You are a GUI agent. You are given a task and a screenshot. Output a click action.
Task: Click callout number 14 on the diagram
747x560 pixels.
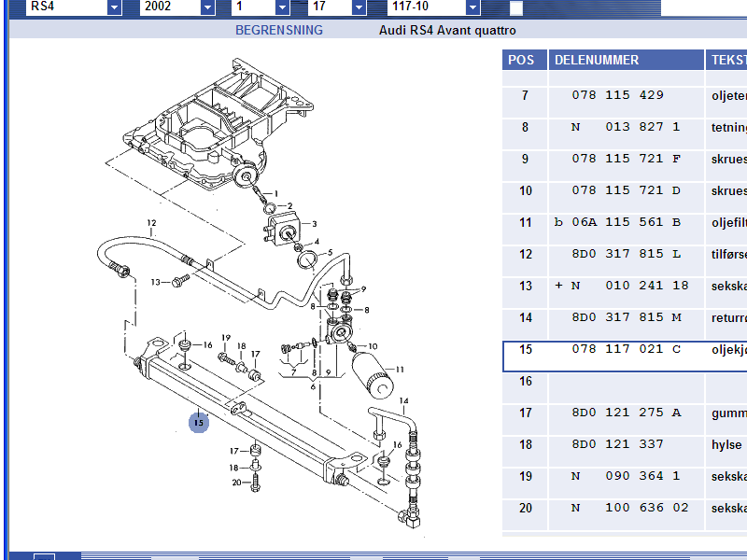click(404, 401)
